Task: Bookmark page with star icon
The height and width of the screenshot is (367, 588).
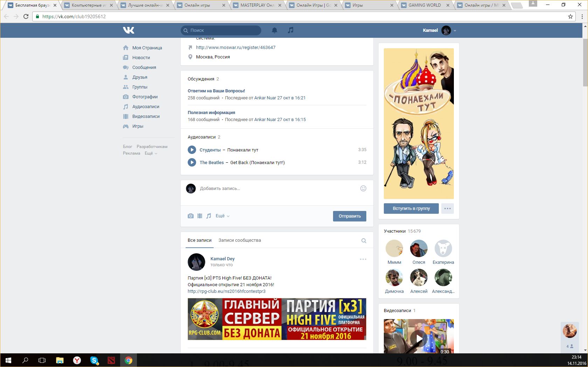Action: [x=570, y=16]
